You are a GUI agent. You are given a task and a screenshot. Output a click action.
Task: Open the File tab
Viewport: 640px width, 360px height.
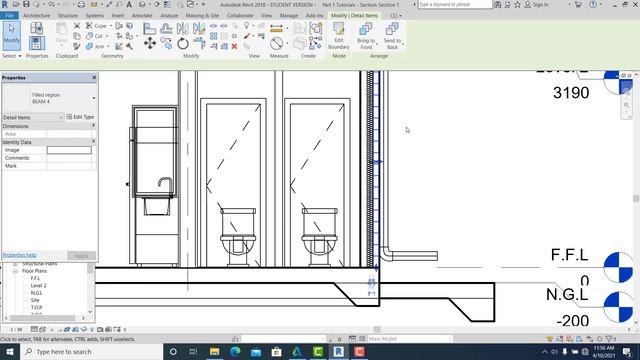(9, 16)
